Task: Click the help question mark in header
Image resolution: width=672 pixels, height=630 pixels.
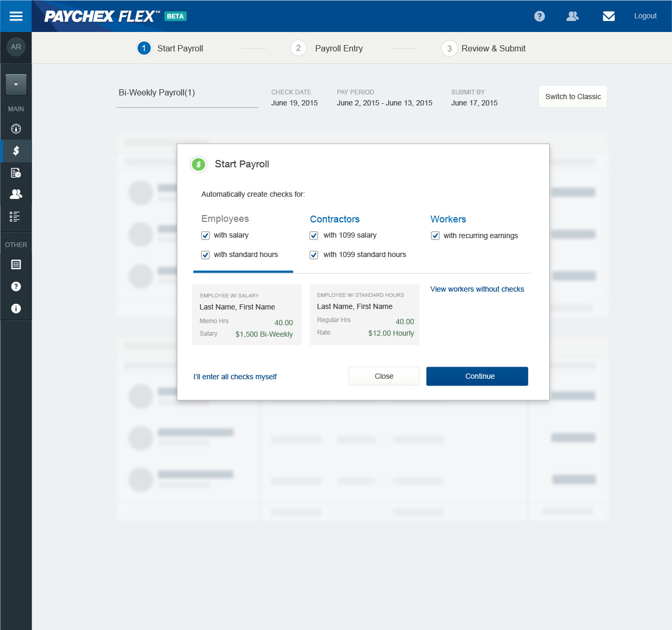Action: 539,16
